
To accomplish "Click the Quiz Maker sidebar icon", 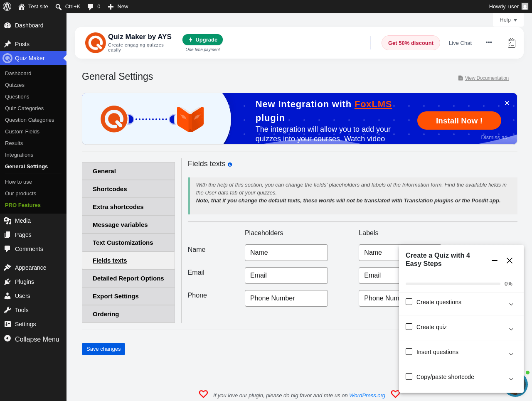I will point(7,58).
